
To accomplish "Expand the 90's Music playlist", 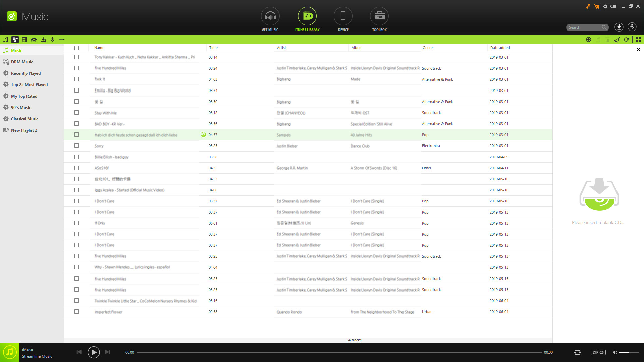I will tap(20, 107).
